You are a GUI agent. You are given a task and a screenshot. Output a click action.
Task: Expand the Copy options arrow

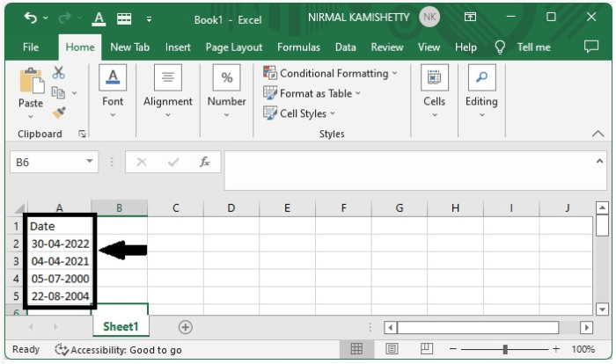(x=74, y=93)
